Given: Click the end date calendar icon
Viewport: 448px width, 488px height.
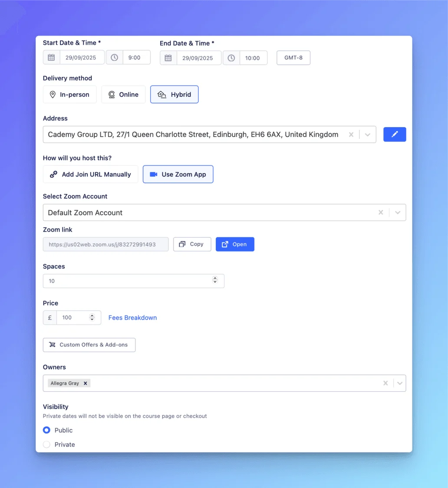Looking at the screenshot, I should pos(168,58).
